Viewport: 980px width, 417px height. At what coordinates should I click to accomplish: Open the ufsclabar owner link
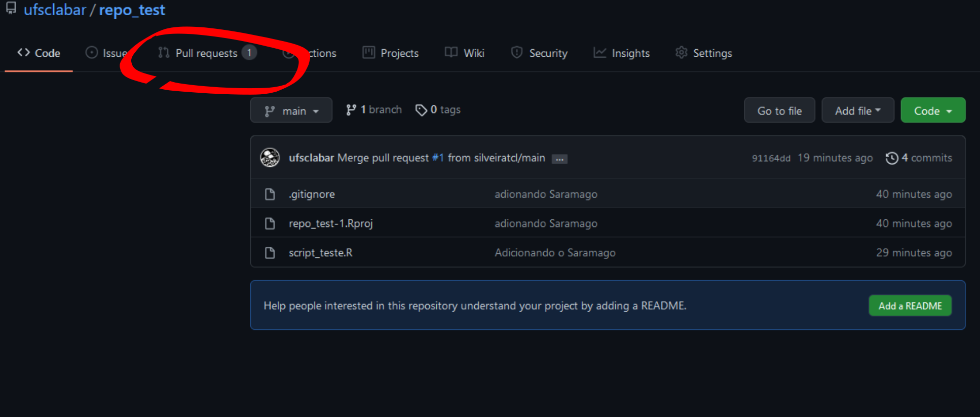coord(55,10)
